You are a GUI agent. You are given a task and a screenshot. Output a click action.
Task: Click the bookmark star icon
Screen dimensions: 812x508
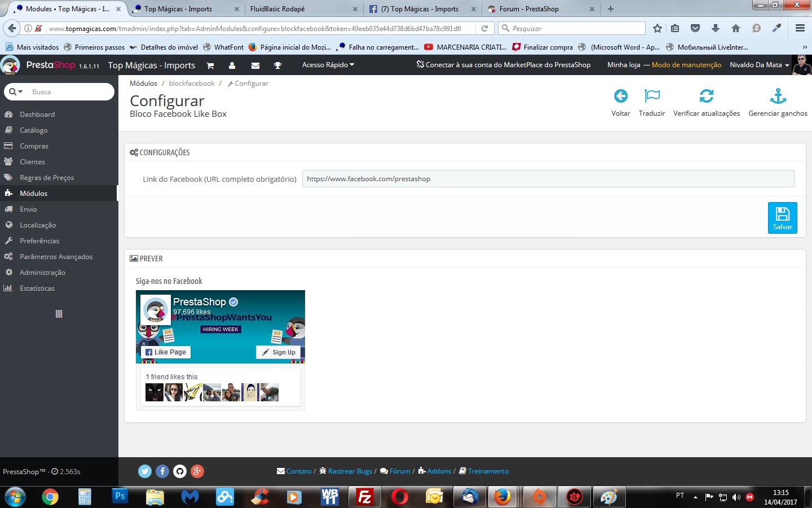pos(657,28)
